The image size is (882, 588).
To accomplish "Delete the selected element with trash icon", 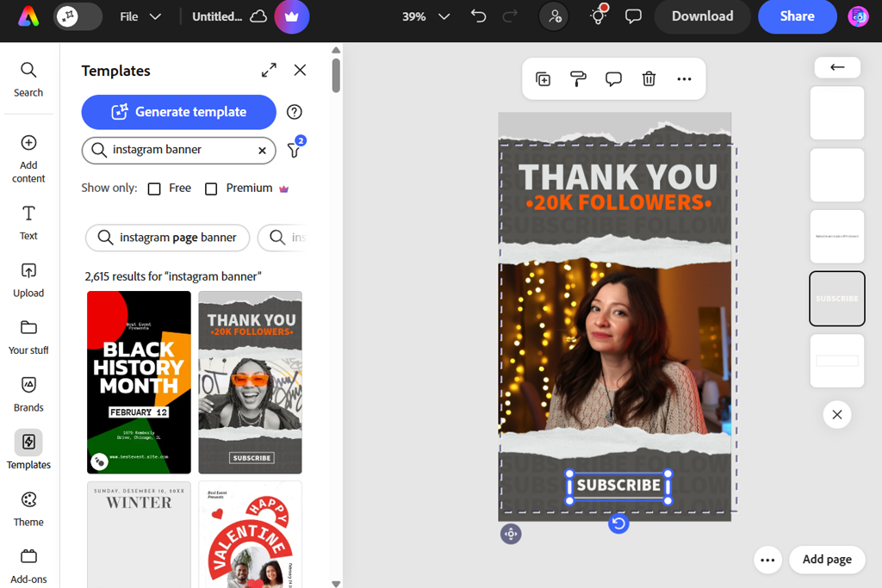I will (x=649, y=79).
